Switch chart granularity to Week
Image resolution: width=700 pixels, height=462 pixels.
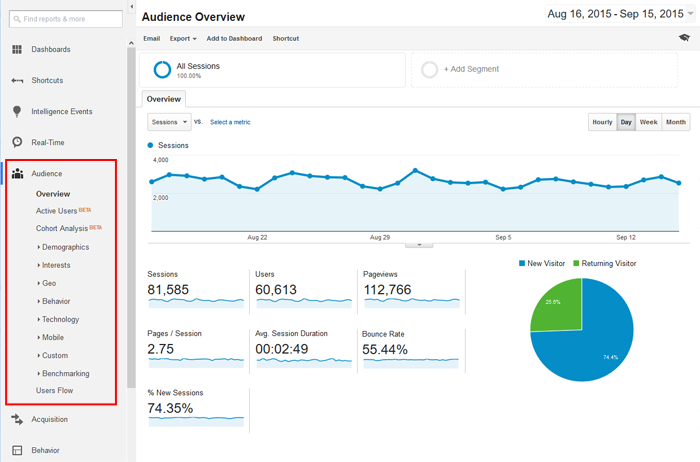coord(649,122)
